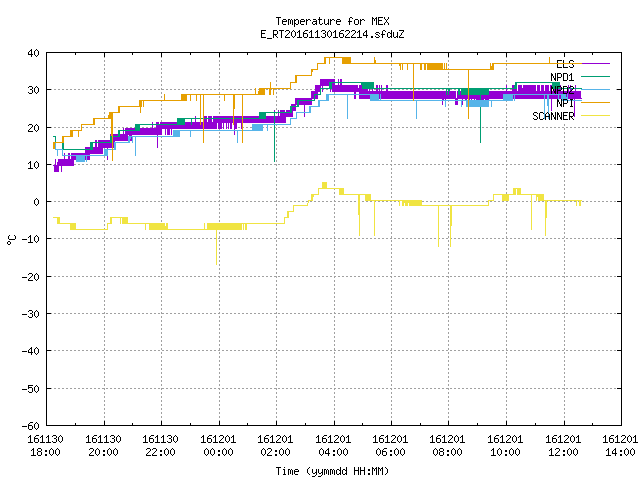640x480 pixels.
Task: Click the x-axis tick label 161201 12:00
Action: [564, 446]
